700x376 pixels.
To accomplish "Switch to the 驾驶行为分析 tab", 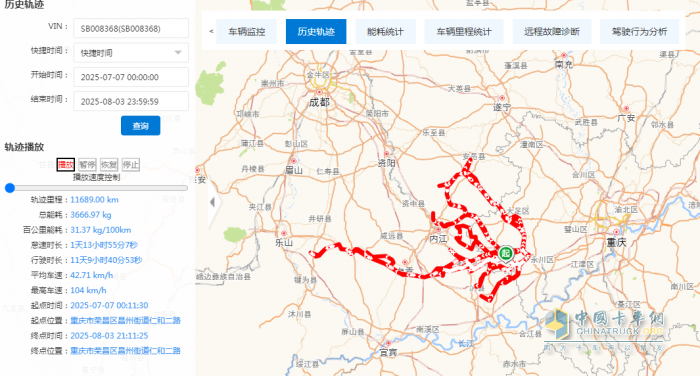I will point(639,32).
